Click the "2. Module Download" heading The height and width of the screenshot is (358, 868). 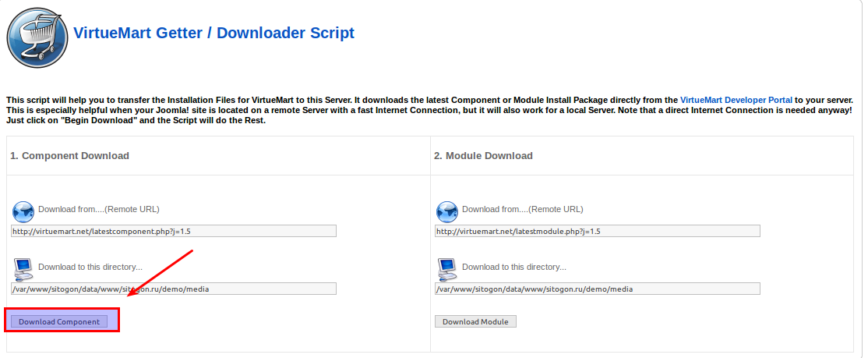(x=483, y=156)
